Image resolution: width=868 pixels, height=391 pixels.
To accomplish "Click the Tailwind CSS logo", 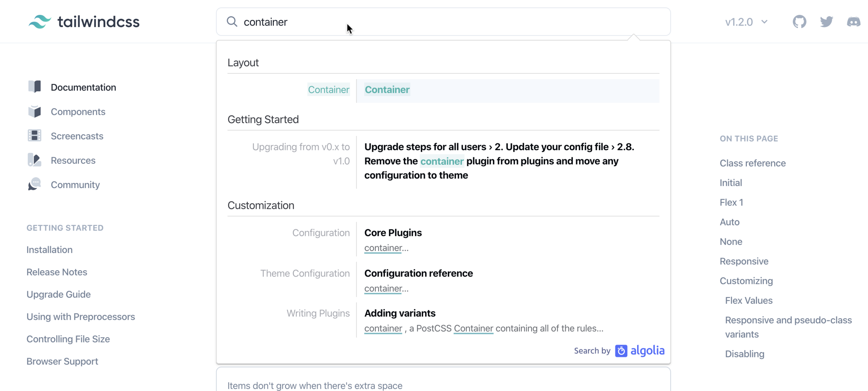I will coord(84,22).
